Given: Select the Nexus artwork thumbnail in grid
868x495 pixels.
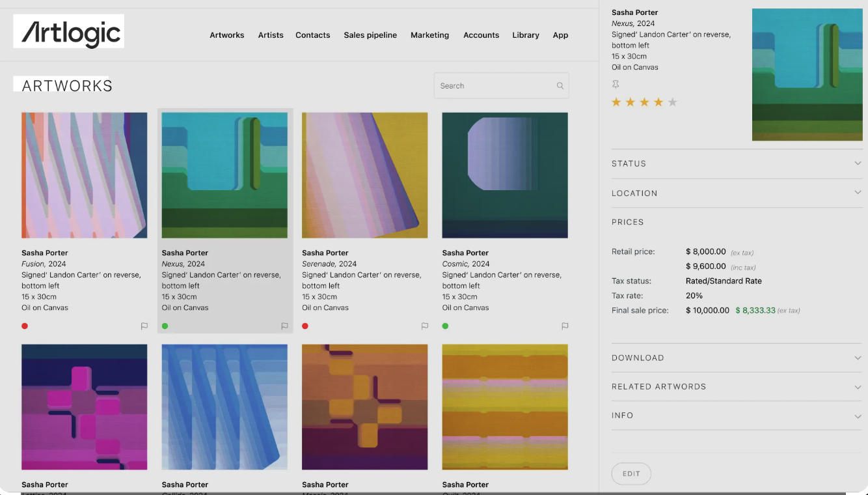Looking at the screenshot, I should point(224,175).
